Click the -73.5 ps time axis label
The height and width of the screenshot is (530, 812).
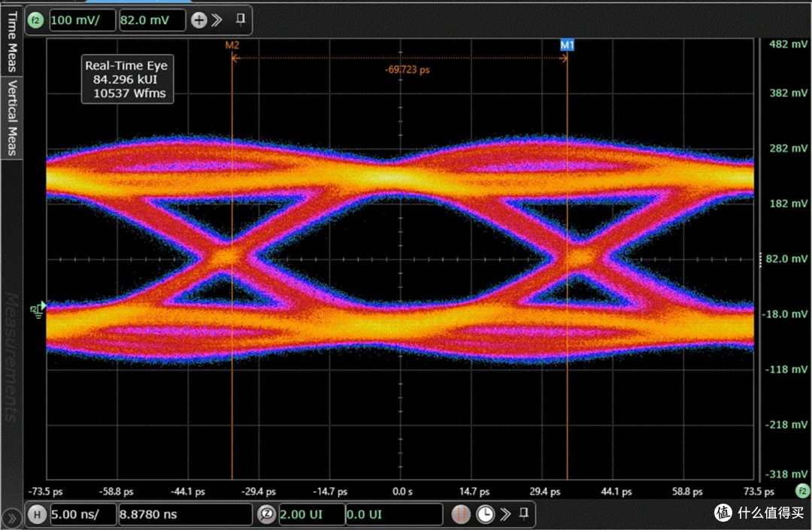45,491
